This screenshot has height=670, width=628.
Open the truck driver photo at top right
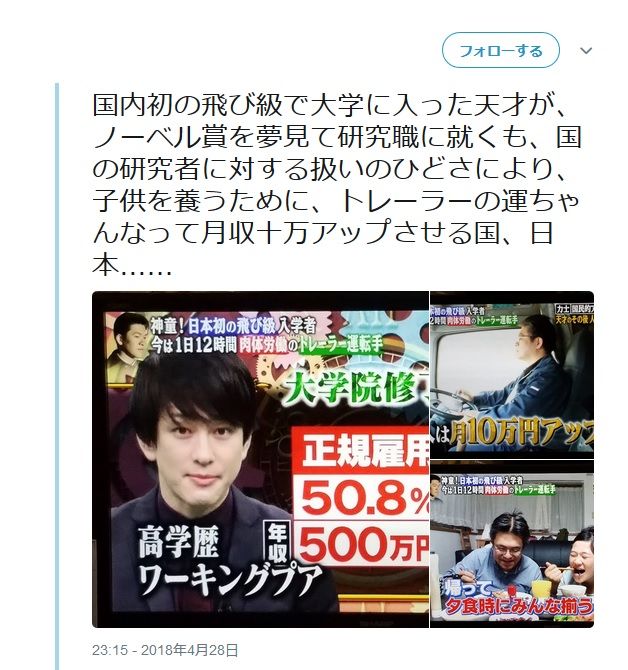click(x=512, y=375)
